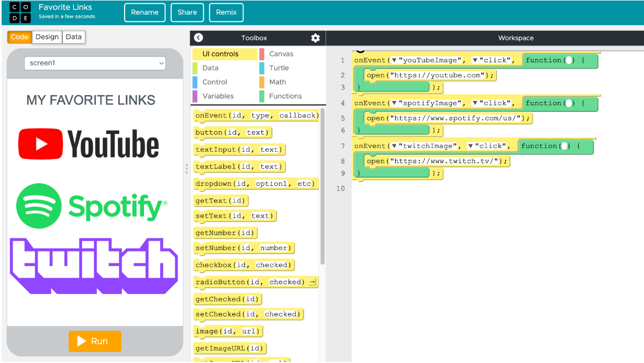Pick the textInput(id, text) toolbox block

239,150
